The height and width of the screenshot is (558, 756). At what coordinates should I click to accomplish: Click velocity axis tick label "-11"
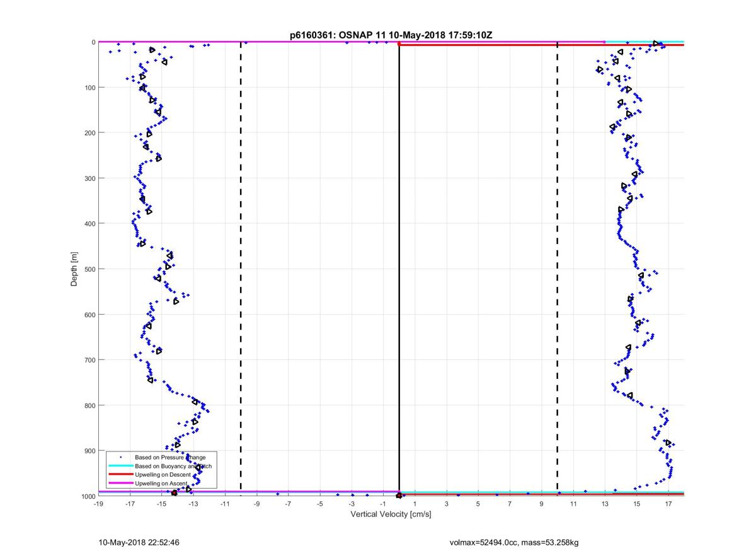click(225, 504)
